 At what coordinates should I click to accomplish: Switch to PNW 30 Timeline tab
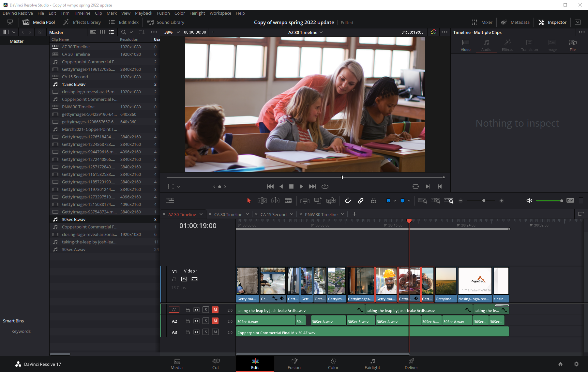tap(321, 214)
